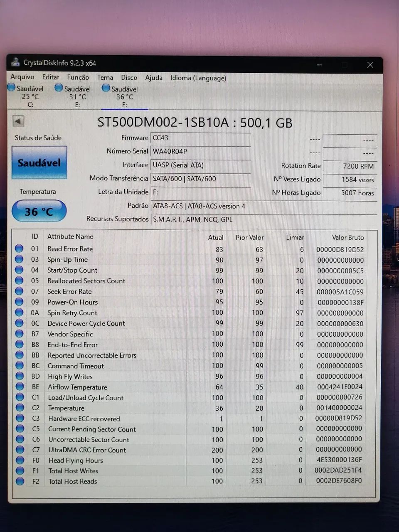The image size is (399, 532).
Task: Click the status icon for Total Host Reads
Action: click(x=20, y=481)
